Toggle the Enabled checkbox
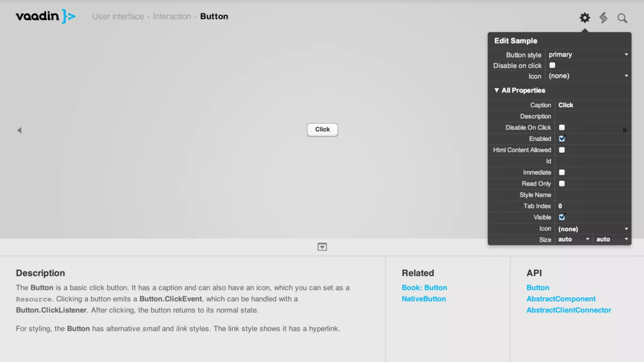The height and width of the screenshot is (362, 644). [x=562, y=139]
